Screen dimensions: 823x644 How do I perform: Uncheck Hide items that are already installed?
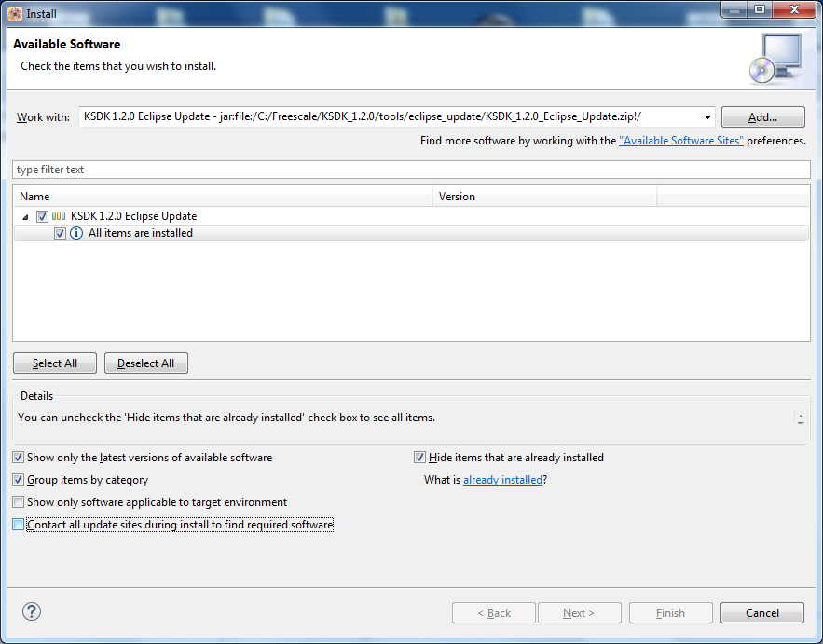pos(419,458)
